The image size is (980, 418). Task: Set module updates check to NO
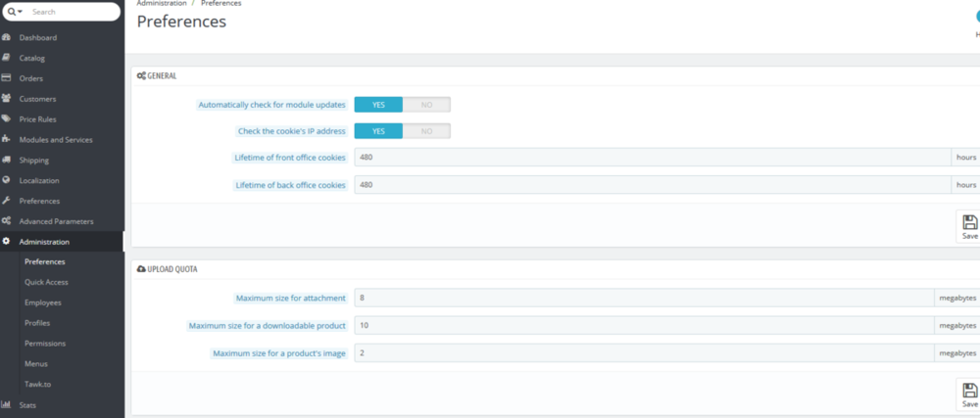click(x=426, y=105)
